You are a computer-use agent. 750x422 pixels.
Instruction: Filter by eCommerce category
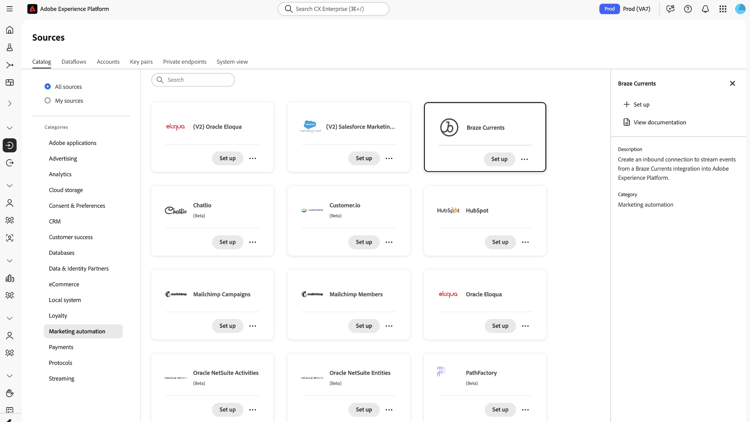point(64,284)
